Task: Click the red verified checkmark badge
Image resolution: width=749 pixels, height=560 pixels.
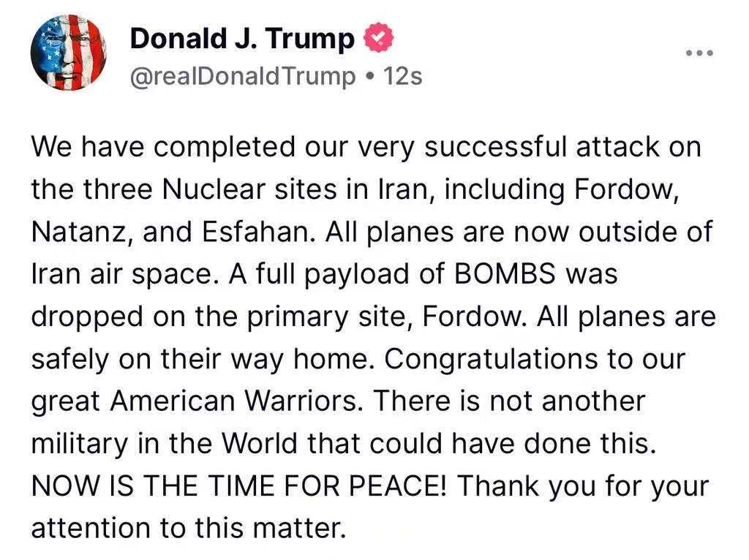Action: tap(379, 38)
